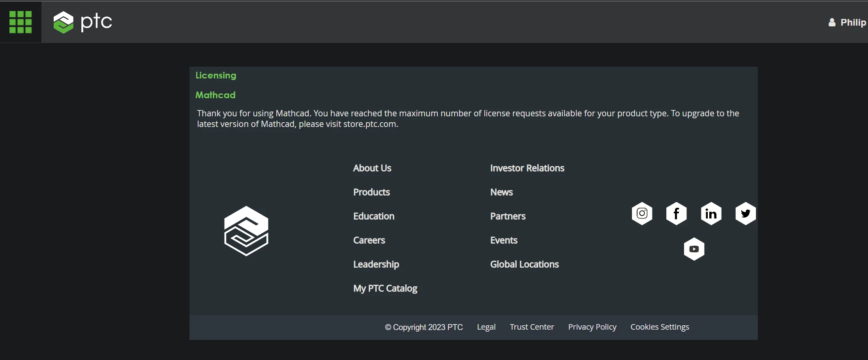868x360 pixels.
Task: Click the white PTC footer logo
Action: 246,231
